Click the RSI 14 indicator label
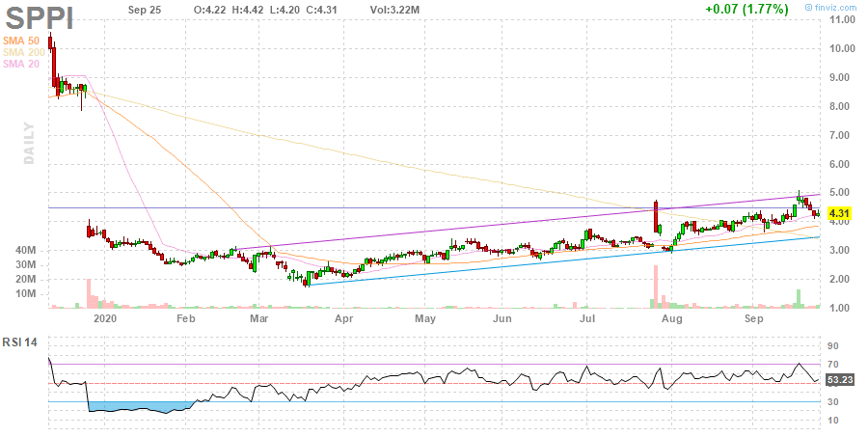The height and width of the screenshot is (437, 868). [20, 342]
